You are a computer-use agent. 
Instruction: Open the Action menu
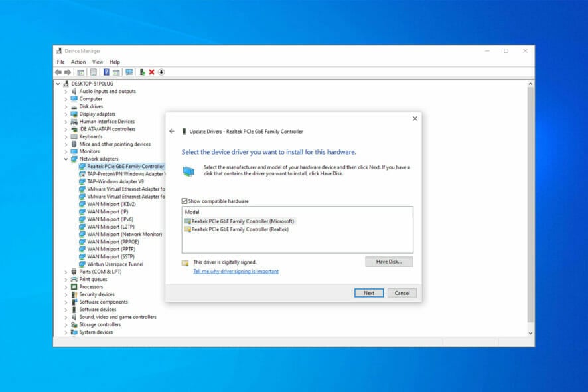tap(78, 62)
